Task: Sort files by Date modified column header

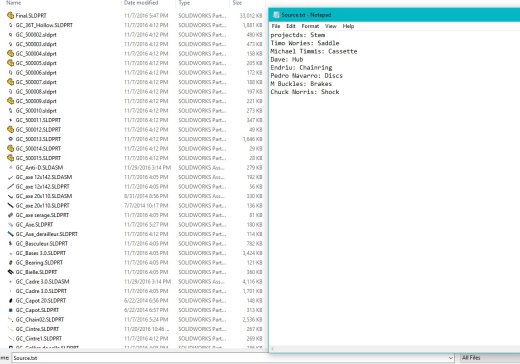Action: (x=141, y=3)
